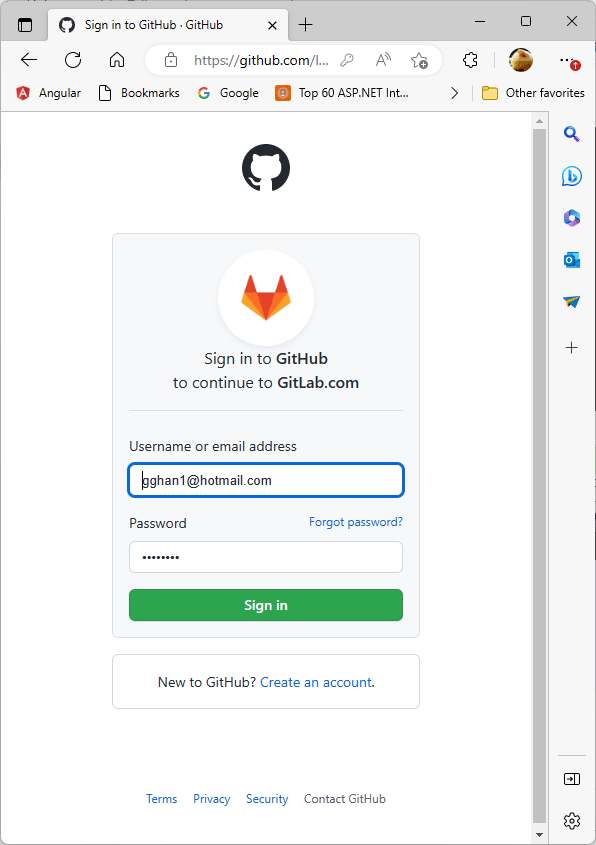The image size is (596, 845).
Task: Open the saved passwords key icon
Action: [x=347, y=60]
